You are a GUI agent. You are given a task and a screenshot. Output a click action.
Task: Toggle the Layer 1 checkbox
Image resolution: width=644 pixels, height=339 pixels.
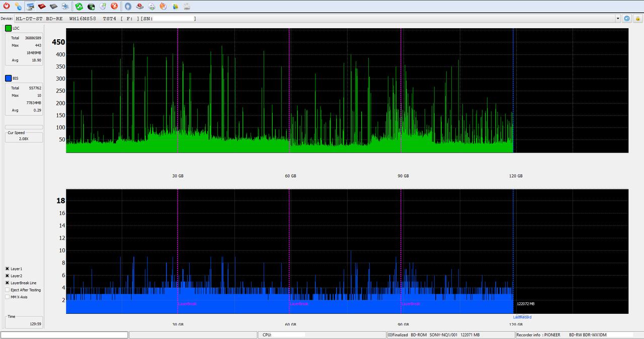(8, 269)
